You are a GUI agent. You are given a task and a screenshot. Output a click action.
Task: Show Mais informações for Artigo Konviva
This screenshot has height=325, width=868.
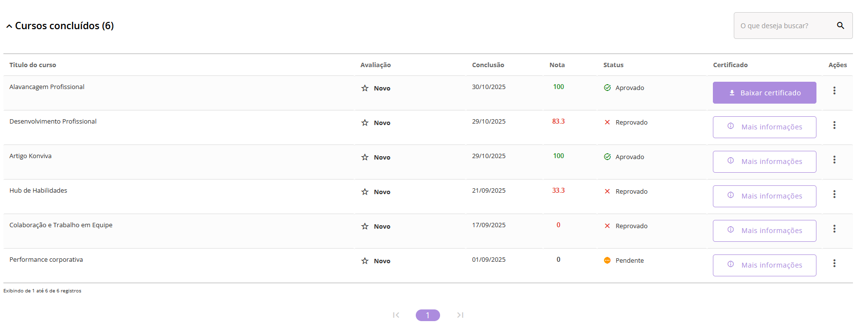click(x=764, y=162)
